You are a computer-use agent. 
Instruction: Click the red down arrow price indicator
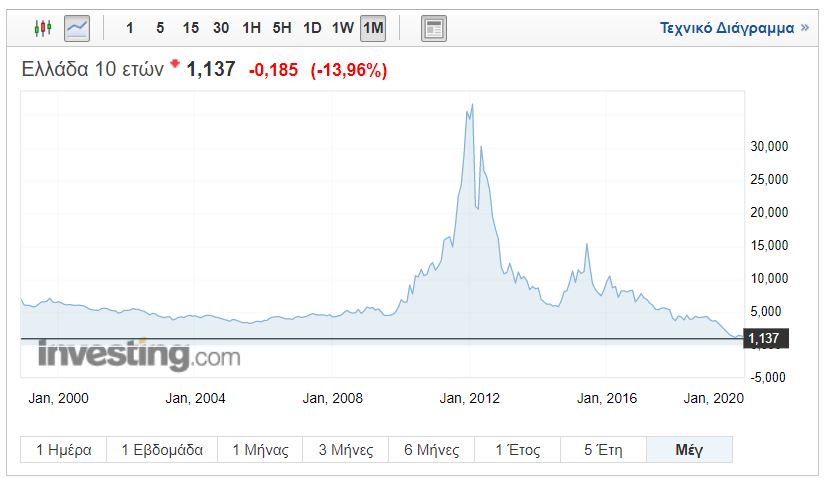pyautogui.click(x=174, y=65)
